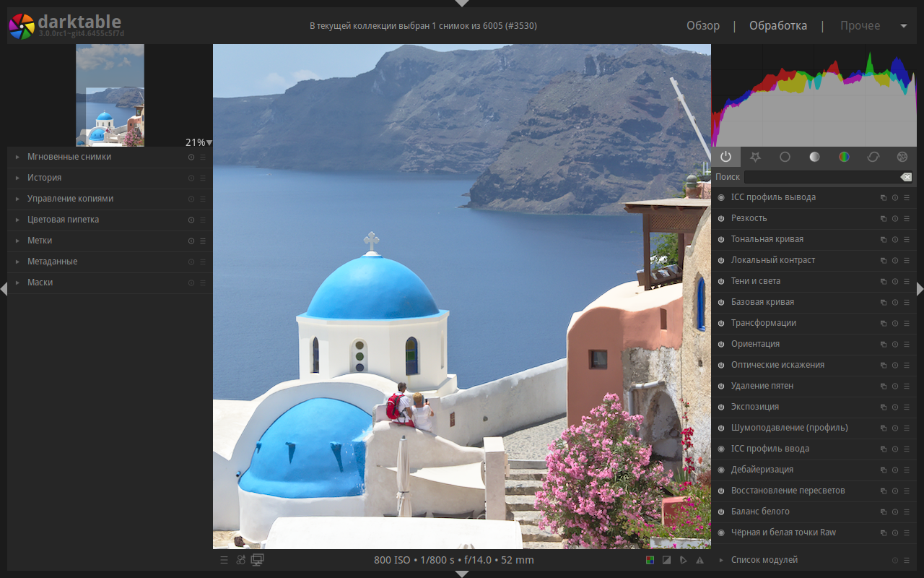Switch to the Обзор view
924x578 pixels.
[703, 25]
